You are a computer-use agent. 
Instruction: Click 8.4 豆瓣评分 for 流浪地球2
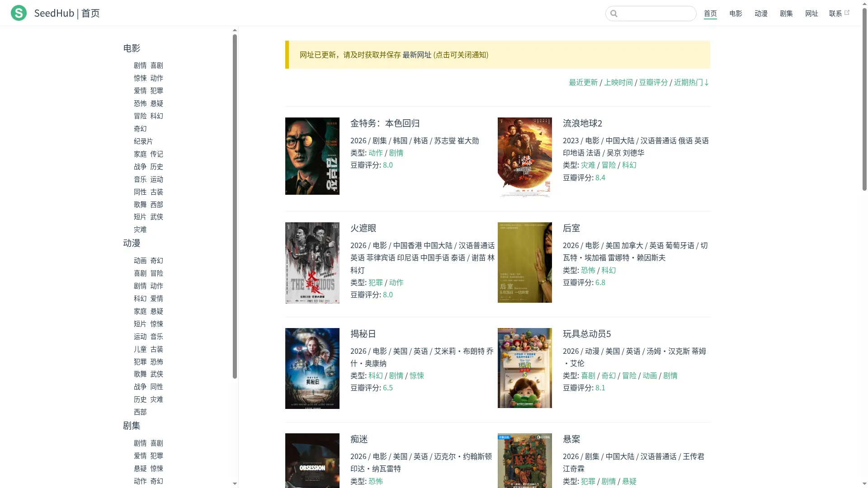[x=600, y=178]
